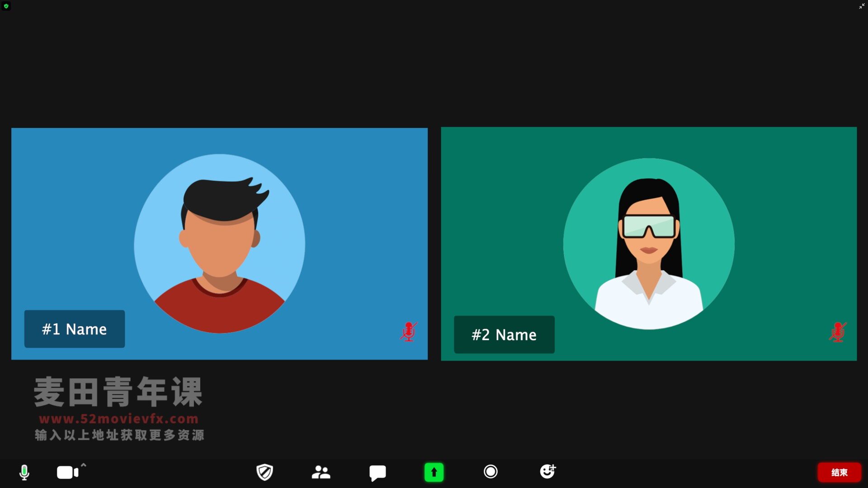Click the www.52movievfx.com watermark link

click(x=118, y=419)
